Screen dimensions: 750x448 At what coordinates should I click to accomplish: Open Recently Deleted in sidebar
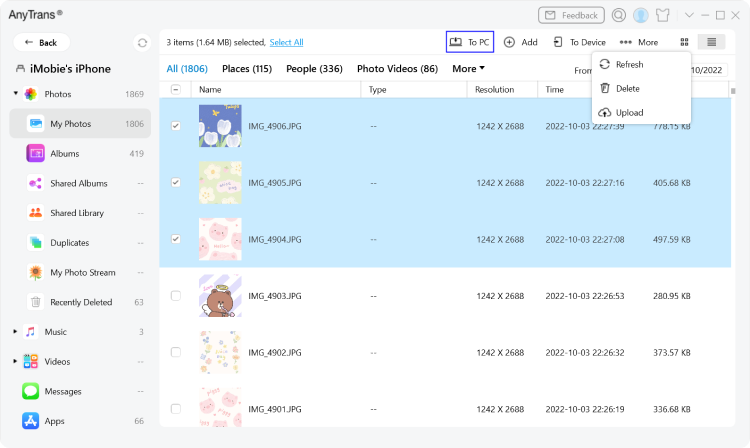click(81, 302)
